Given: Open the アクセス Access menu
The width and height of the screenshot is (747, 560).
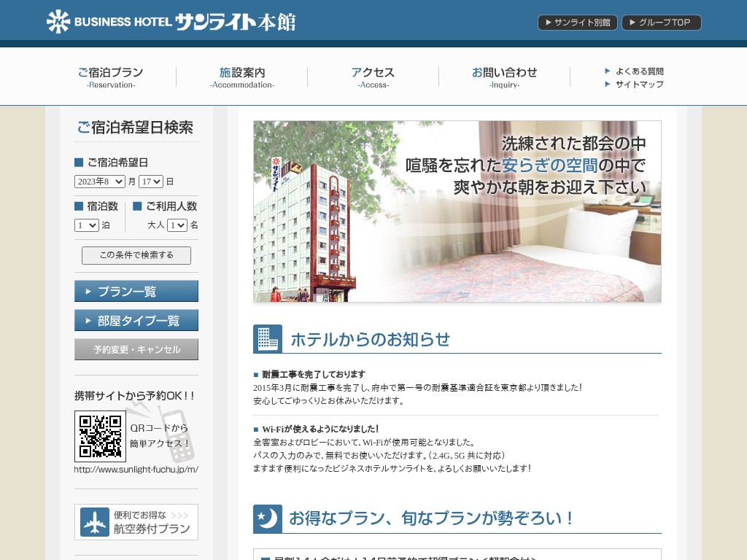Looking at the screenshot, I should click(x=373, y=77).
